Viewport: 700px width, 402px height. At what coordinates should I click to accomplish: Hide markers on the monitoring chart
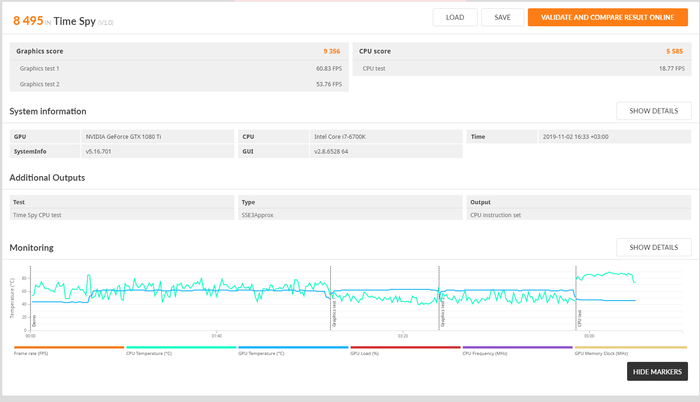(657, 372)
